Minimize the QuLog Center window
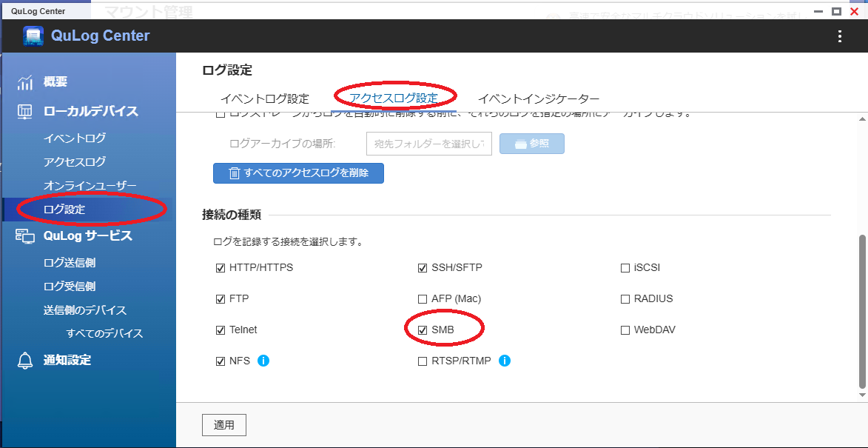Viewport: 868px width, 448px height. 818,11
